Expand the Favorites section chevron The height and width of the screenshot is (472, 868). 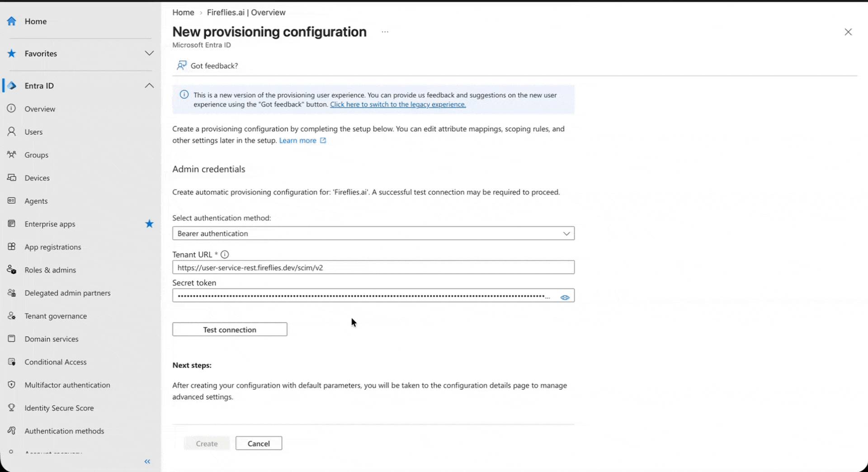coord(149,53)
